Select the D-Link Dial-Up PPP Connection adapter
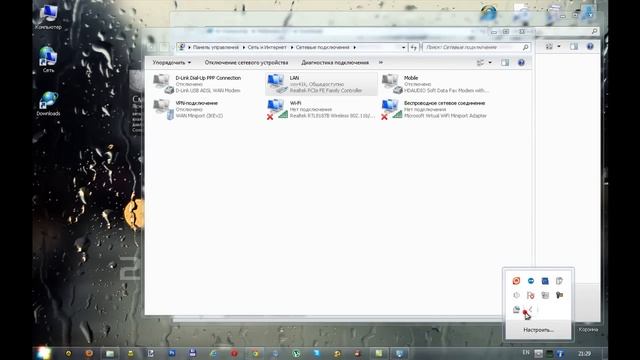 (198, 84)
